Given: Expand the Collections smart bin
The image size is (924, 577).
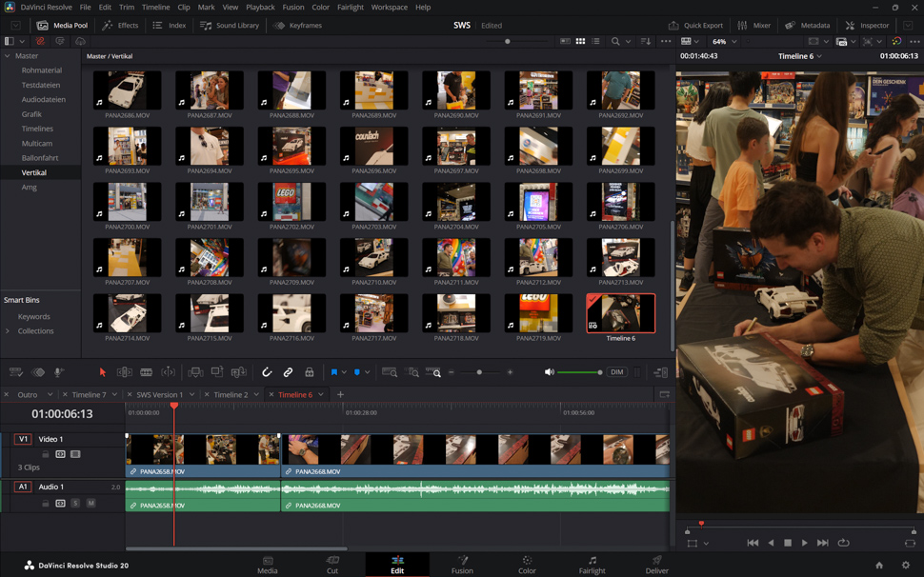Looking at the screenshot, I should [x=9, y=331].
